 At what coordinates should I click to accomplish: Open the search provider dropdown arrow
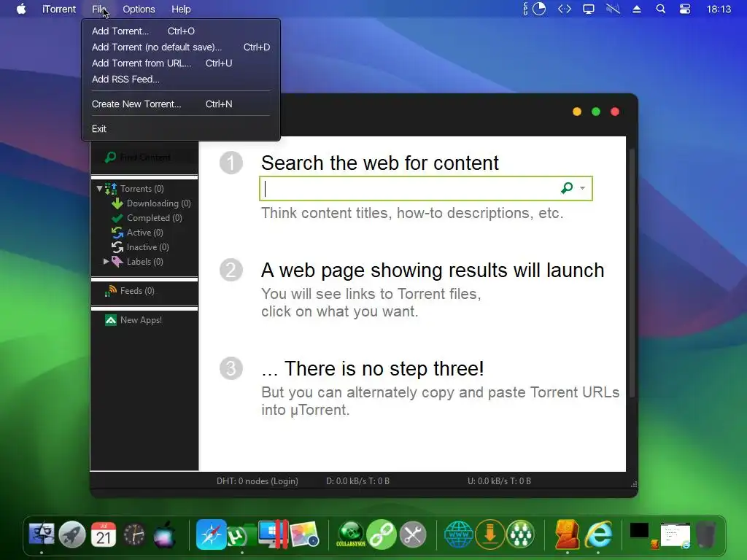click(x=583, y=188)
